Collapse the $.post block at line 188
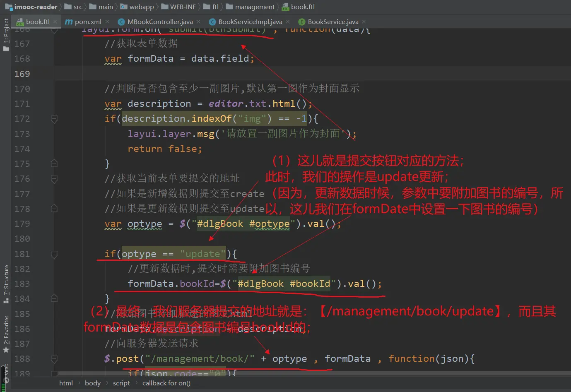Viewport: 571px width, 392px height. click(x=54, y=359)
